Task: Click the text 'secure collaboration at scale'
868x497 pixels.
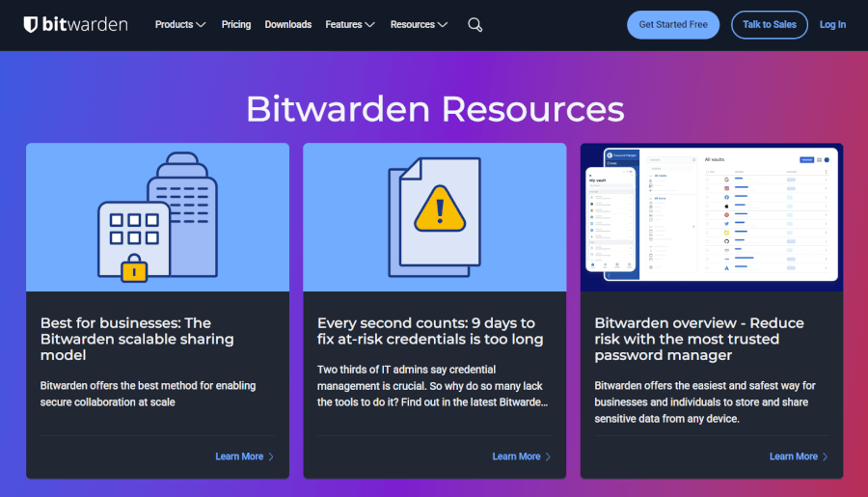Action: [x=107, y=402]
